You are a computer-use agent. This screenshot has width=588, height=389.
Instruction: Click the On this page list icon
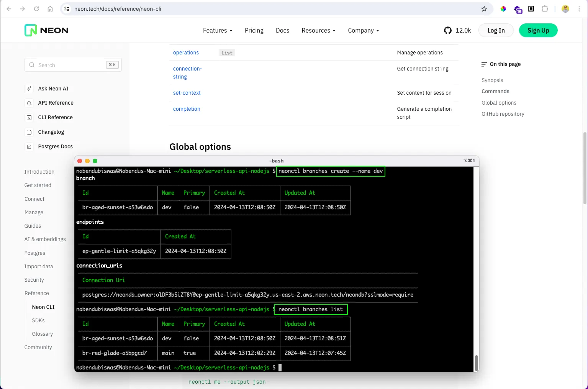(x=484, y=64)
